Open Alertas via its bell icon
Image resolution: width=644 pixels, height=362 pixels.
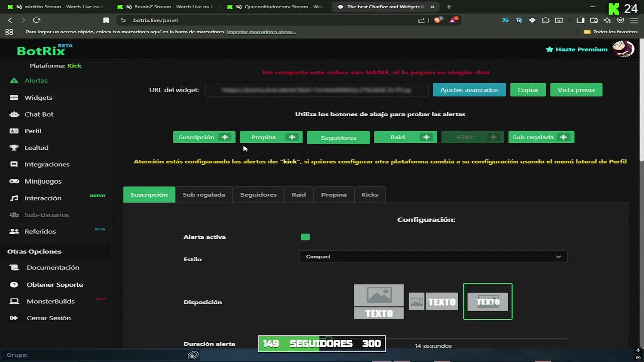tap(14, 80)
